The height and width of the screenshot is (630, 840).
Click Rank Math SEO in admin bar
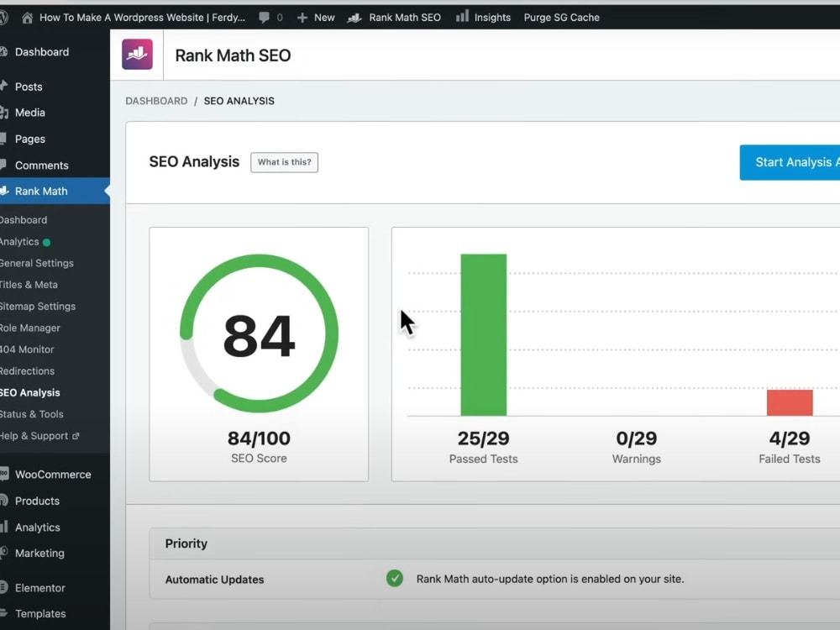pos(405,18)
